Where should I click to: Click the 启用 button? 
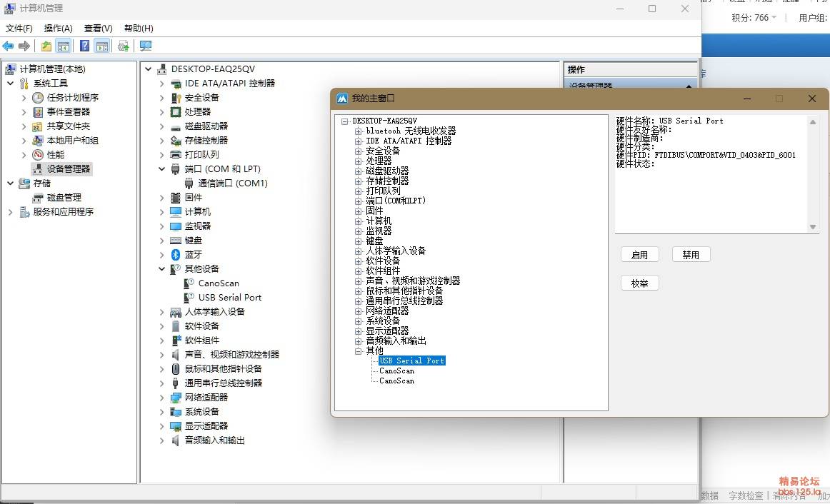coord(639,255)
